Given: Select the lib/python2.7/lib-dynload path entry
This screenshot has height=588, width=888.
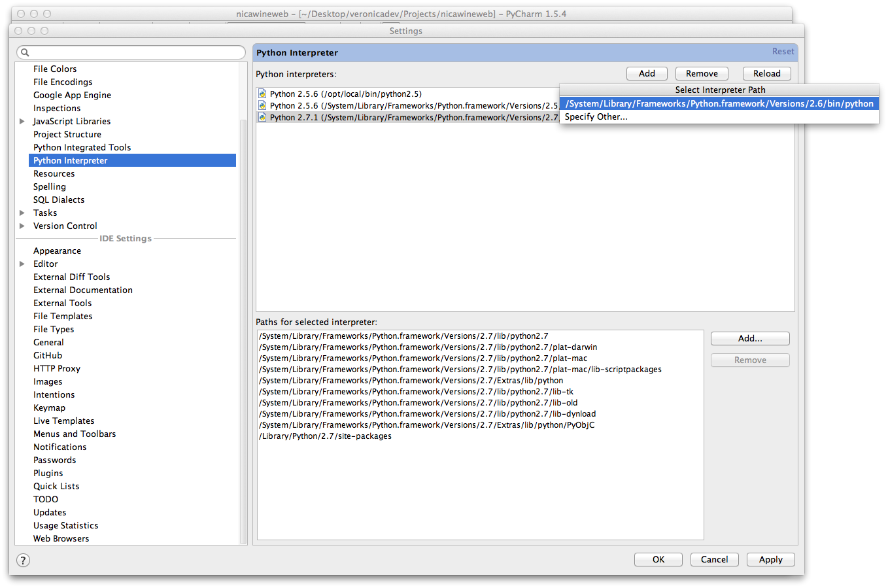Looking at the screenshot, I should [428, 414].
